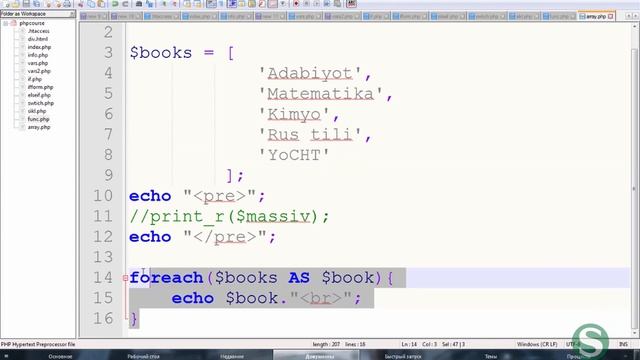This screenshot has height=360, width=640.
Task: Click the Paste toolbar icon
Action: pyautogui.click(x=101, y=4)
